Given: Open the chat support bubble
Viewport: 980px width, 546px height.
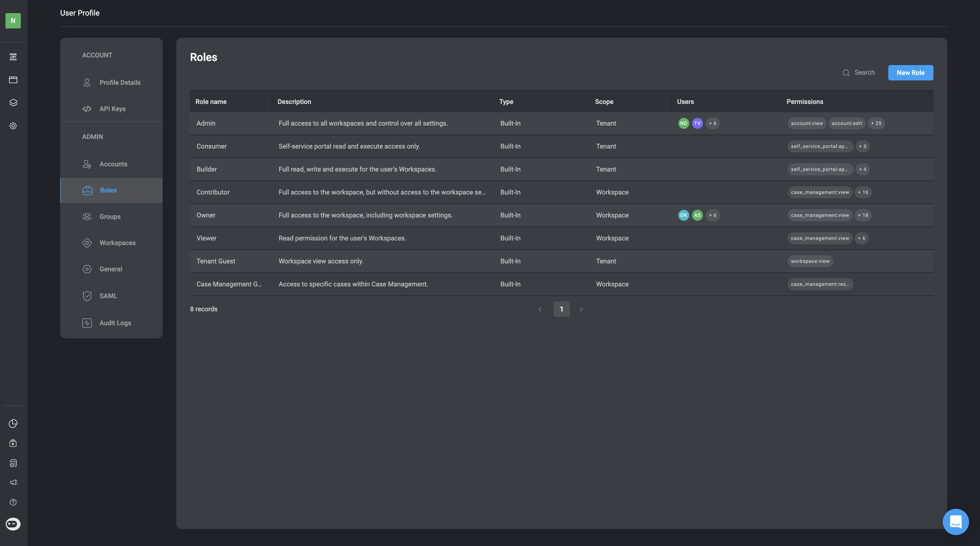Looking at the screenshot, I should [x=956, y=522].
